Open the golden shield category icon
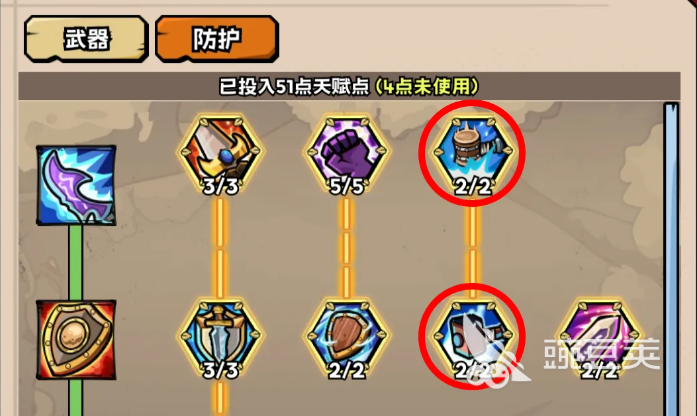Image resolution: width=697 pixels, height=416 pixels. (x=76, y=340)
